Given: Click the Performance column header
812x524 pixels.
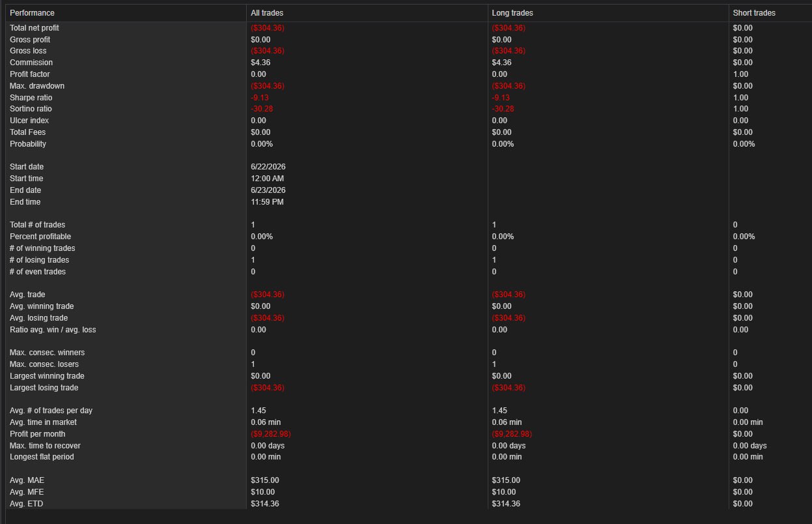Looking at the screenshot, I should pos(32,13).
